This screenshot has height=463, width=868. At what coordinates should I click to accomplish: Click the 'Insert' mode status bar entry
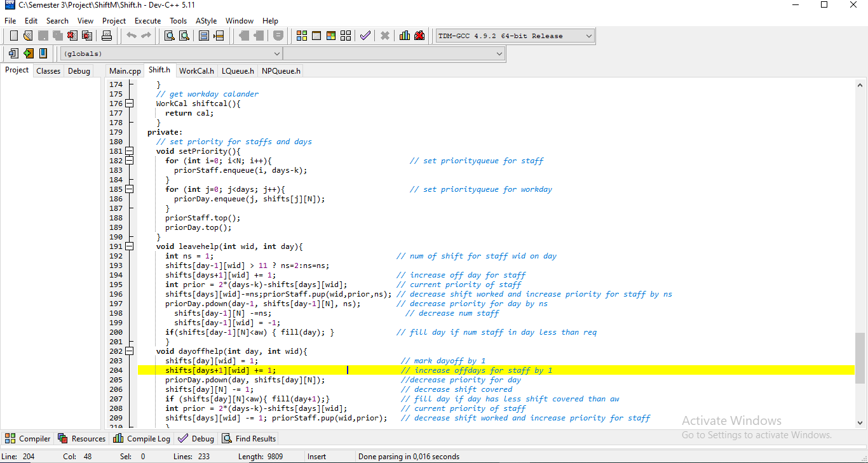coord(316,456)
